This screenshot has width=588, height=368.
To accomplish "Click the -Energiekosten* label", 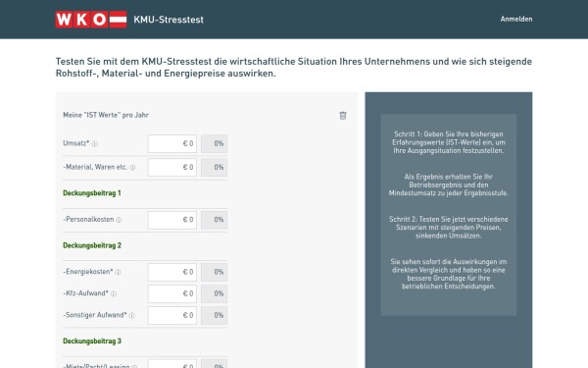I will pos(88,272).
